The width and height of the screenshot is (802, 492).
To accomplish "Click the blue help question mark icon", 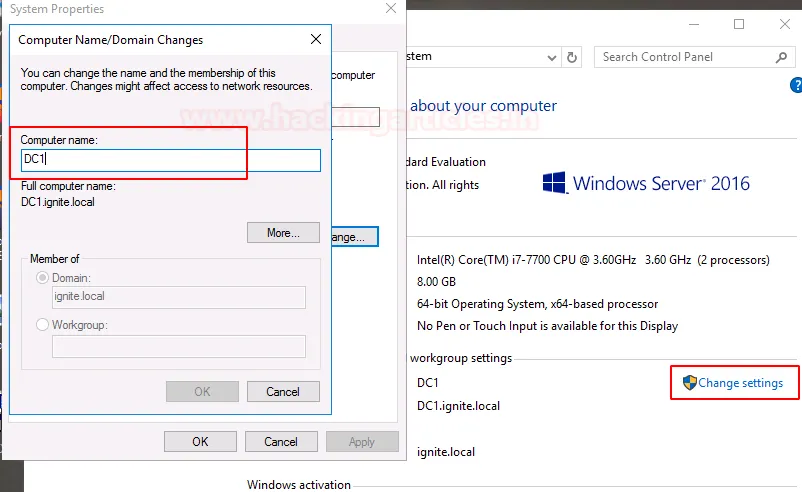I will [x=797, y=86].
